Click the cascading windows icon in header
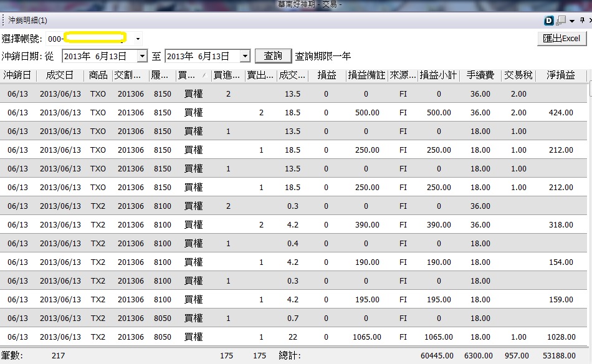The height and width of the screenshot is (364, 592). [x=561, y=21]
